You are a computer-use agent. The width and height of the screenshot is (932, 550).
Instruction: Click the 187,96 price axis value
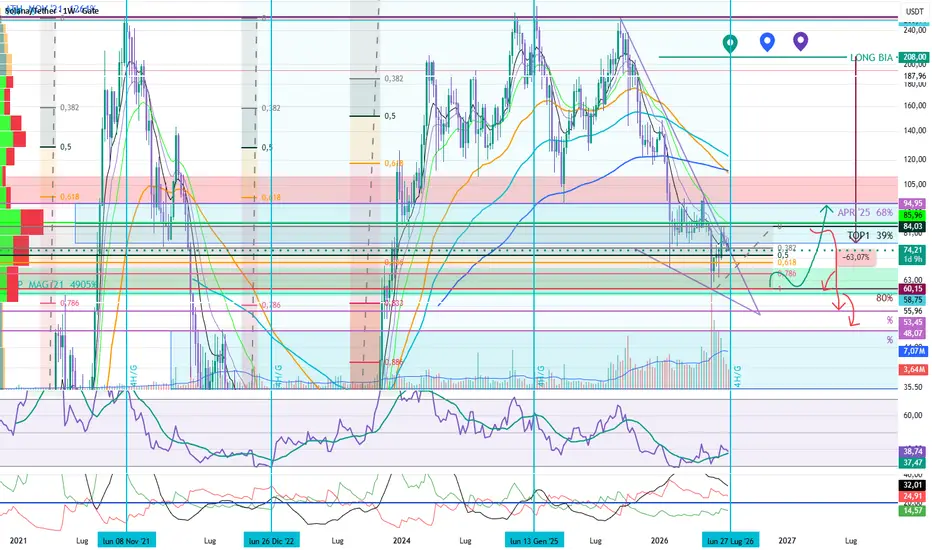point(915,76)
